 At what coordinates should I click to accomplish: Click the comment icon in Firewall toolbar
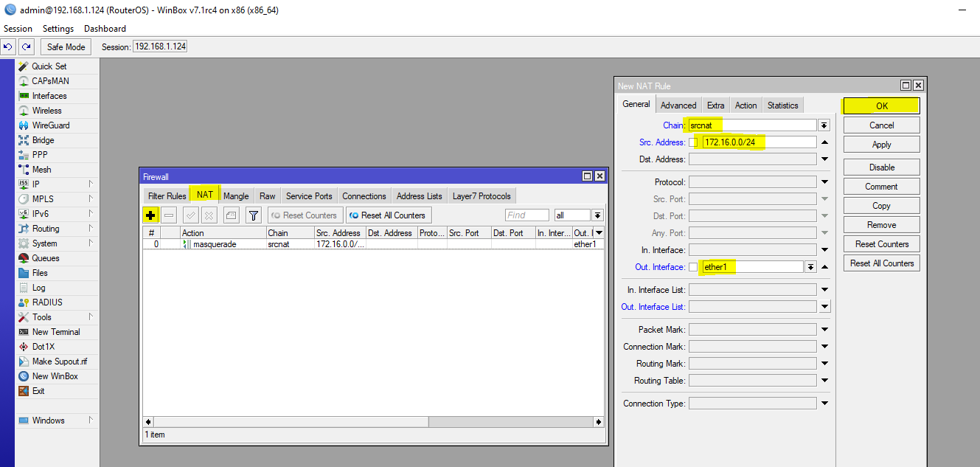(231, 215)
